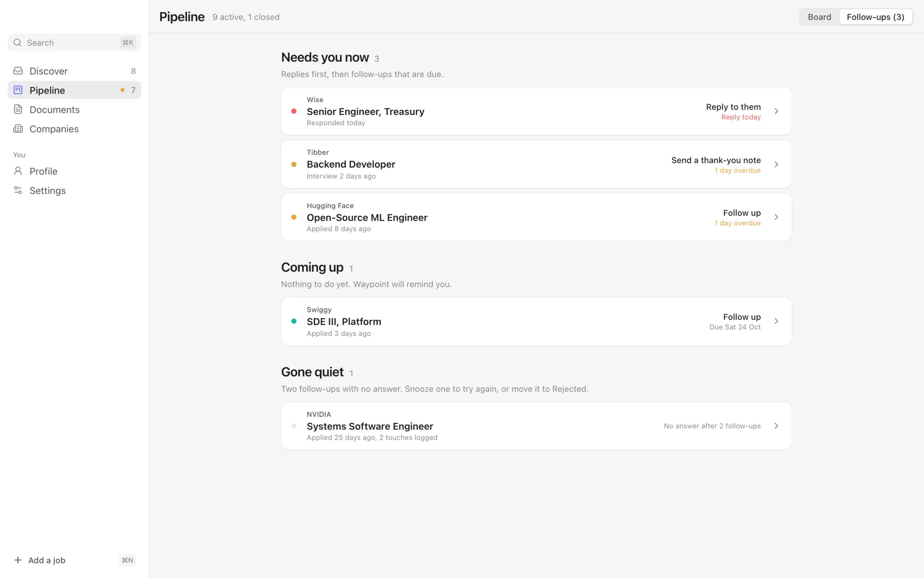Open Settings in the sidebar
Screen dimensions: 924x578
[x=74, y=190]
